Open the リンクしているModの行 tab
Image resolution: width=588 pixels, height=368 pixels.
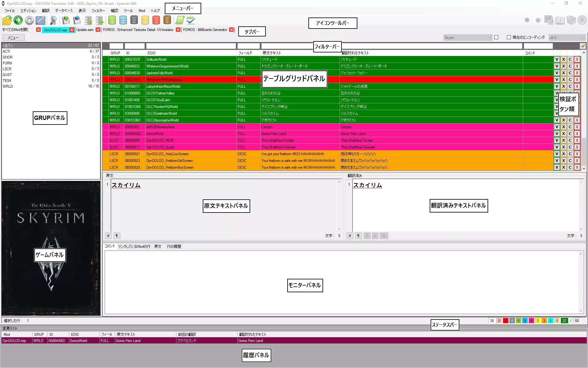[x=134, y=247]
